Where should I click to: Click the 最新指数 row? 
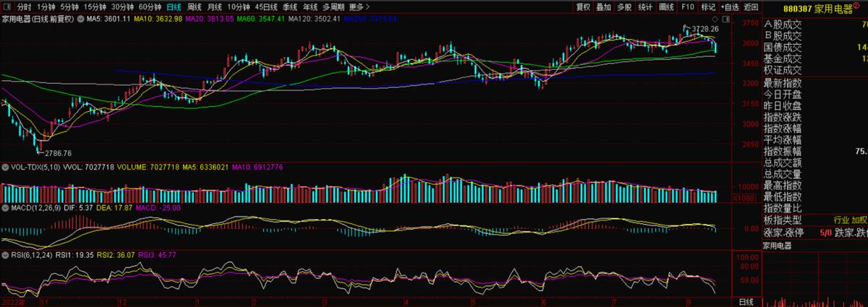pos(815,83)
